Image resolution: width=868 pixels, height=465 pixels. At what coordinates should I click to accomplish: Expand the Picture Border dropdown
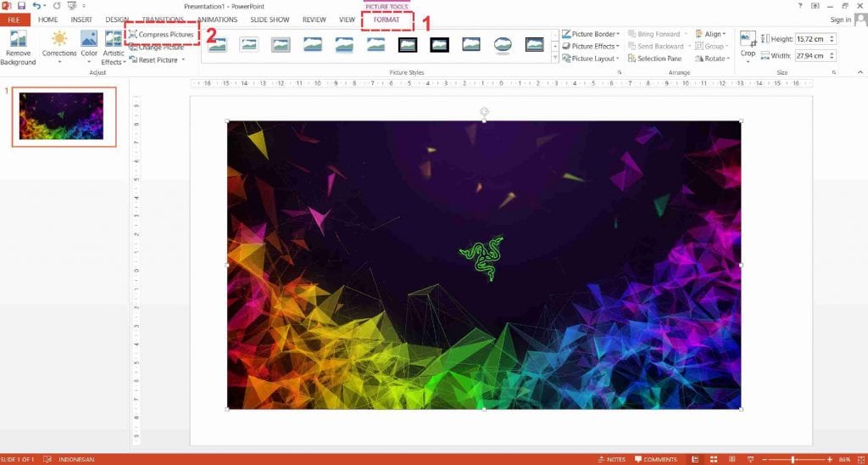(x=595, y=34)
